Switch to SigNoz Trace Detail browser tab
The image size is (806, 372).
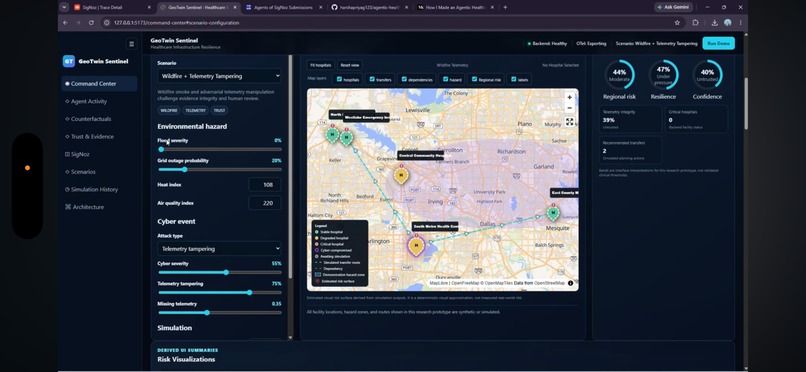click(x=113, y=7)
